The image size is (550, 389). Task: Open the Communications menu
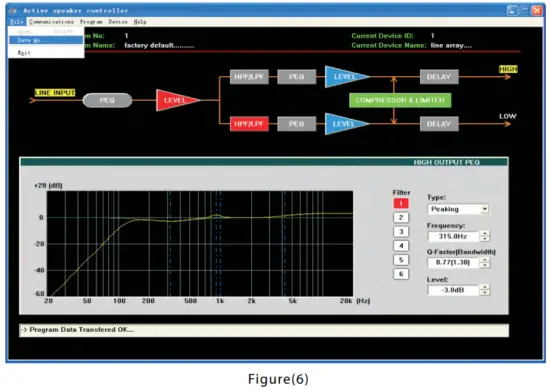coord(51,22)
